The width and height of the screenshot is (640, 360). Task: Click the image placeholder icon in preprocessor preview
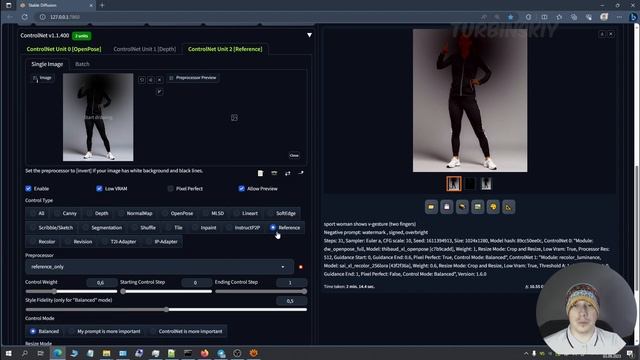tap(234, 118)
